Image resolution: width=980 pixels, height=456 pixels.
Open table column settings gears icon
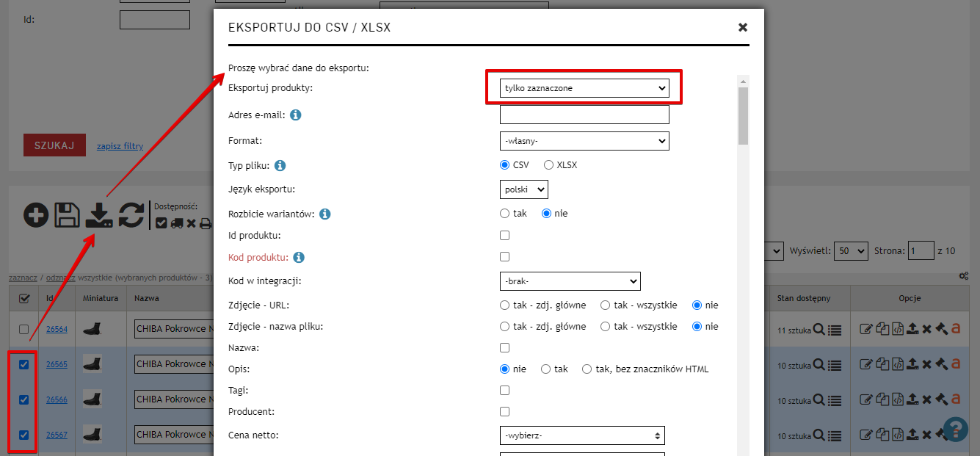[x=963, y=276]
